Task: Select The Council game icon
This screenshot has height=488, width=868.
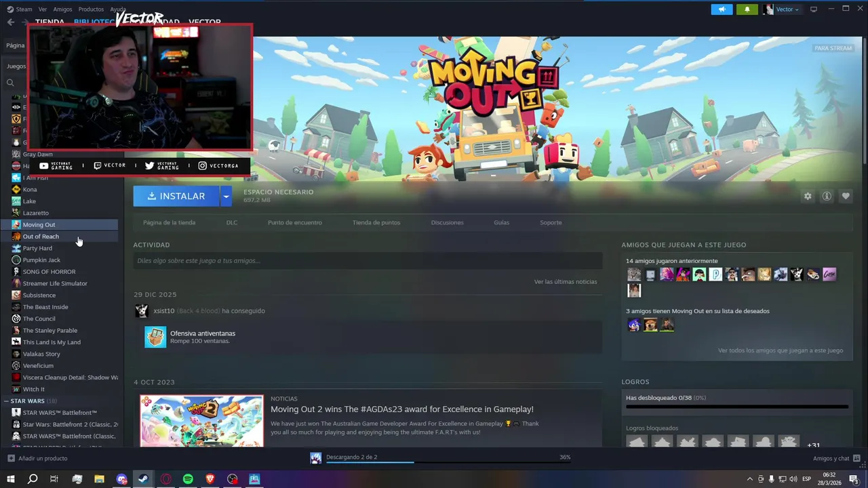Action: coord(16,319)
